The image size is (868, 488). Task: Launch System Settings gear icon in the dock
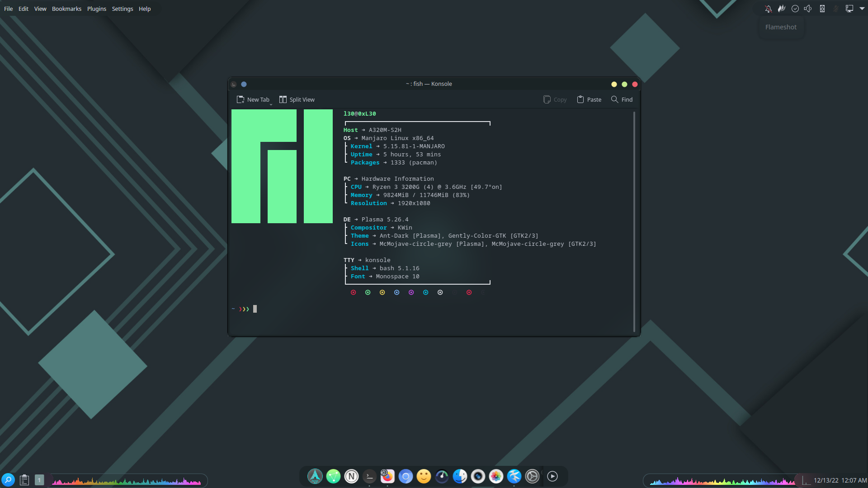click(x=532, y=477)
